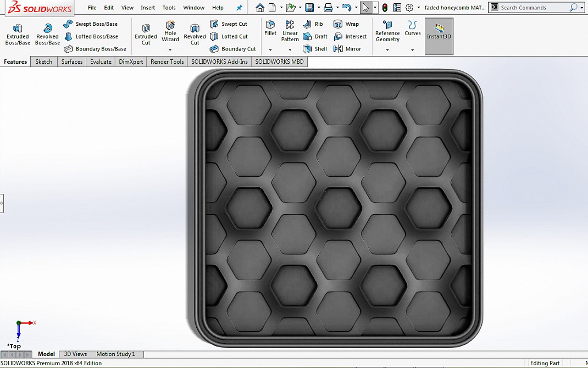The height and width of the screenshot is (368, 588).
Task: Print the document
Action: pos(328,8)
